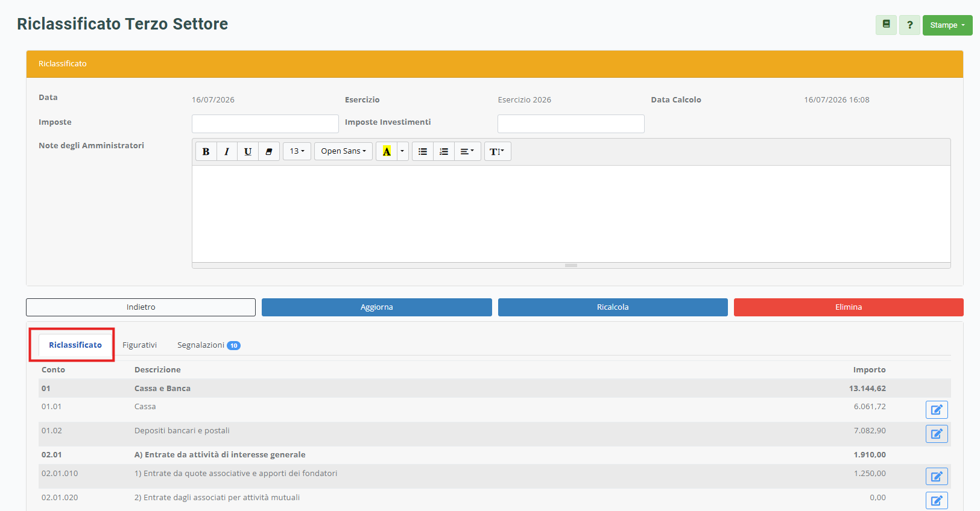Image resolution: width=980 pixels, height=511 pixels.
Task: Apply italic formatting in notes editor
Action: [227, 151]
